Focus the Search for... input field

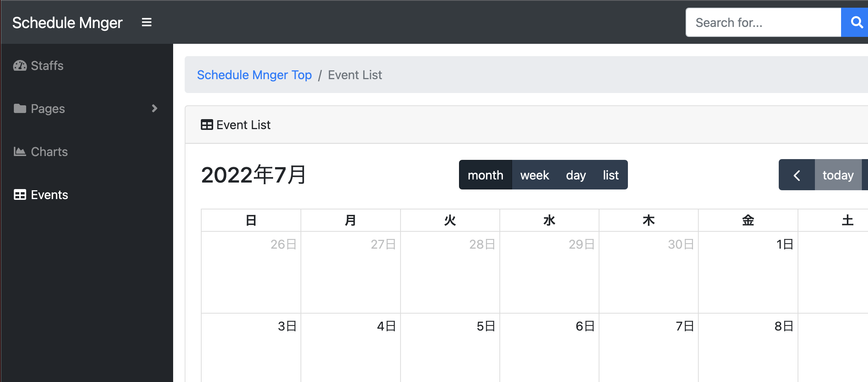[x=763, y=23]
